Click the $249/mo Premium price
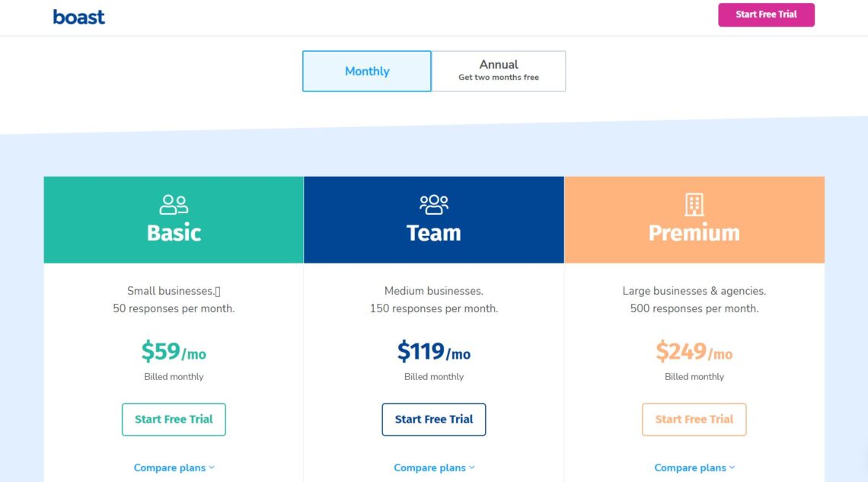 [x=694, y=351]
